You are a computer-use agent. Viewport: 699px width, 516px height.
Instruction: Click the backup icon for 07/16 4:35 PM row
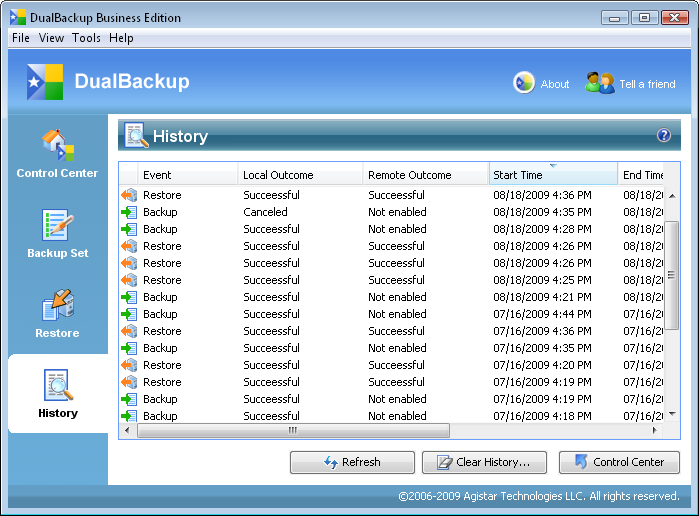coord(129,348)
